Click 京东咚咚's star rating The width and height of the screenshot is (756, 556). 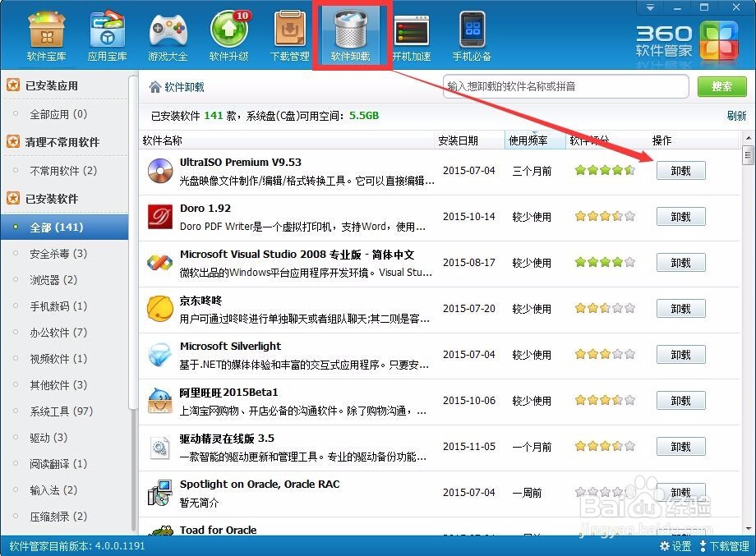[605, 308]
